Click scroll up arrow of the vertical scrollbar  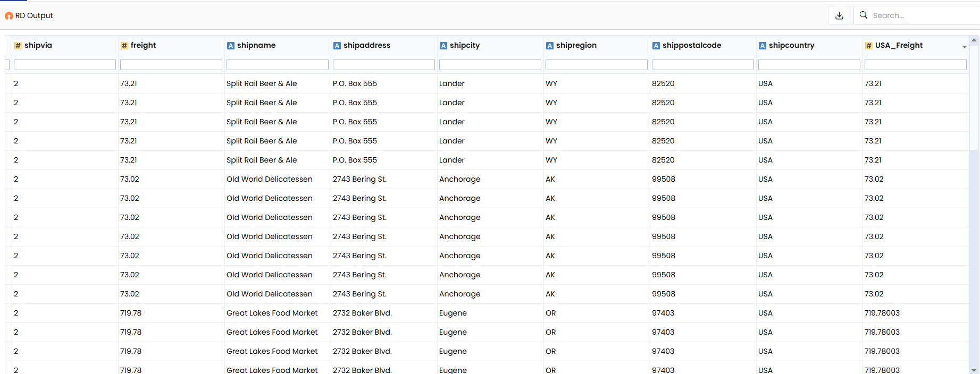coord(974,40)
